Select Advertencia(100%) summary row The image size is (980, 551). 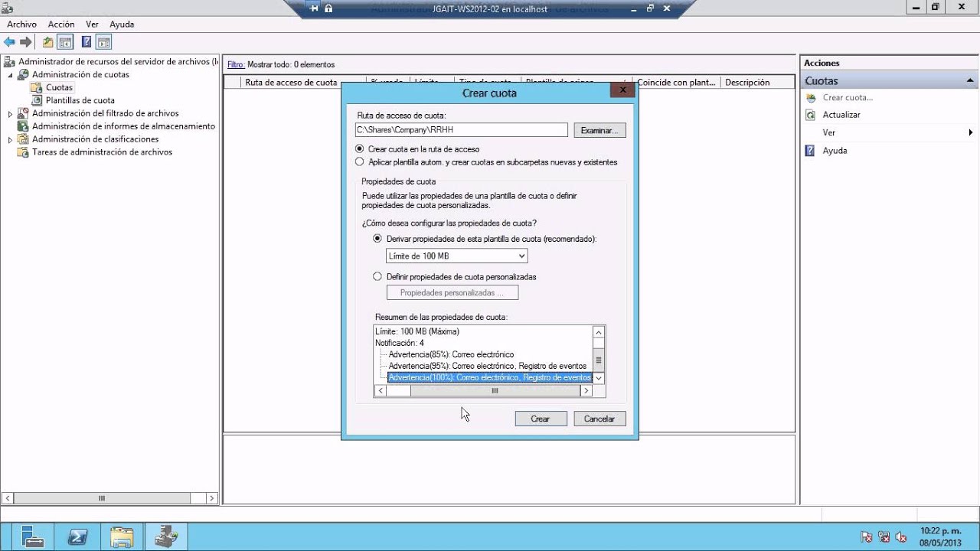[490, 377]
